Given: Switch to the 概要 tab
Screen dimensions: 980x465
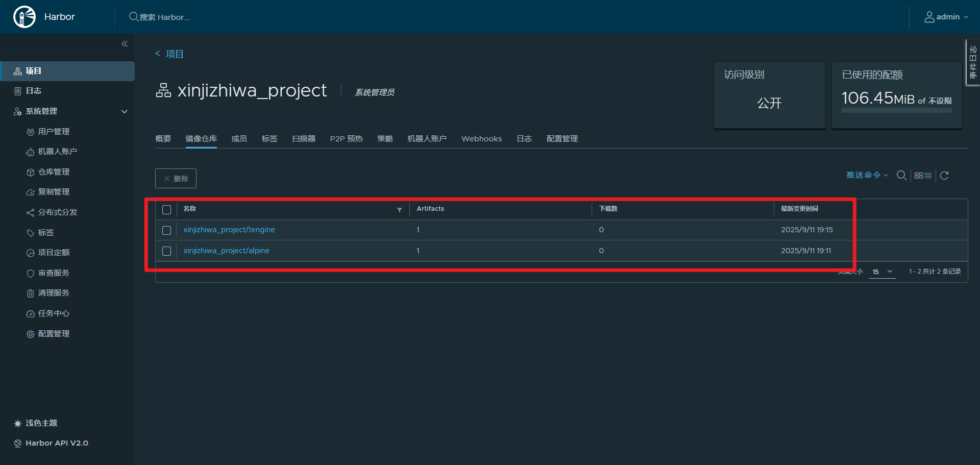Looking at the screenshot, I should [x=163, y=139].
